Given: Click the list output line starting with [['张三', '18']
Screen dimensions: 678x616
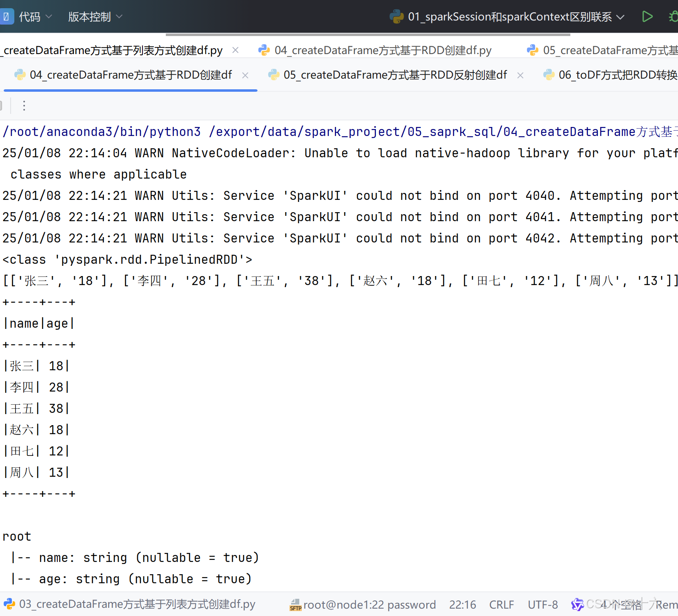Looking at the screenshot, I should [340, 281].
